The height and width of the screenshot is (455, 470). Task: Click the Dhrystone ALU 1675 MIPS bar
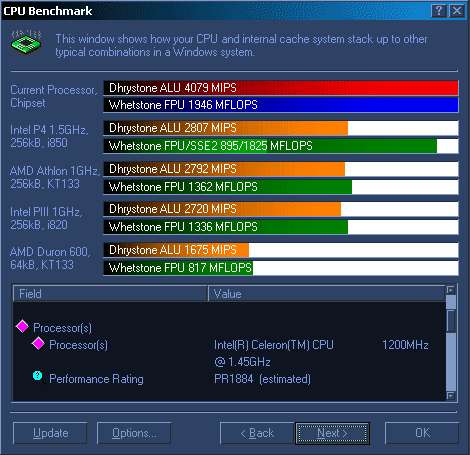click(x=281, y=250)
